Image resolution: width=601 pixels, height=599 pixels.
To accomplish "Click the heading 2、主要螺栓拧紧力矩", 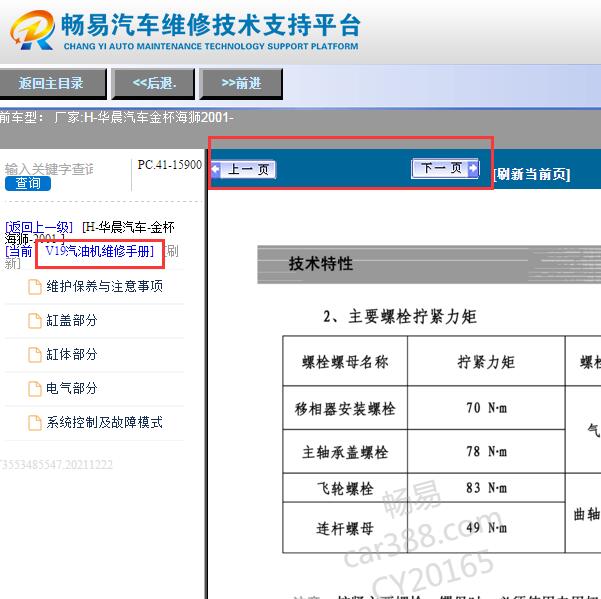I will tap(400, 317).
